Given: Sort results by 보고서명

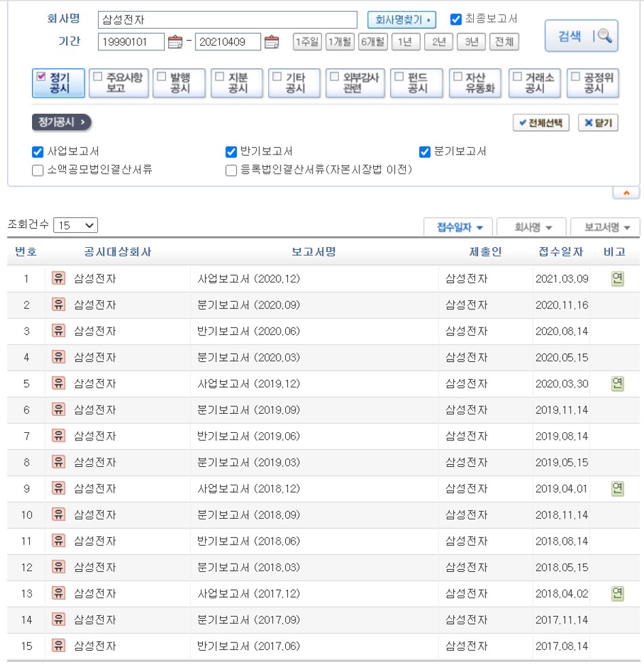Looking at the screenshot, I should click(x=605, y=227).
